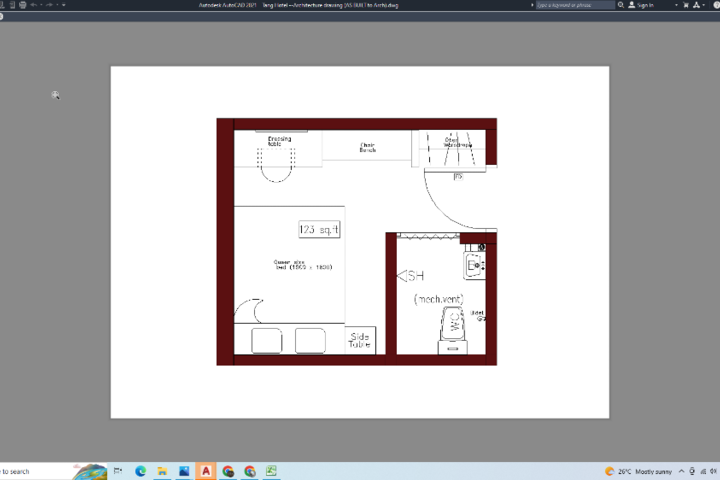Click the Redo arrow in title bar
Screen dimensions: 720x480
(x=49, y=5)
